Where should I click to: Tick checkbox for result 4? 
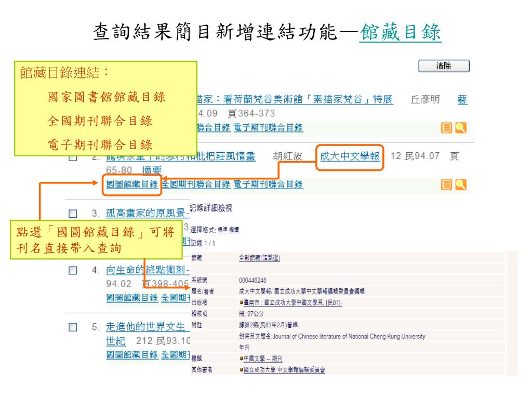click(x=73, y=270)
